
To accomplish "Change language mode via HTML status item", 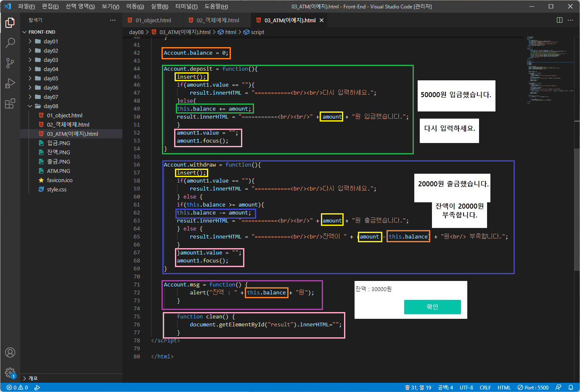I will [x=504, y=387].
